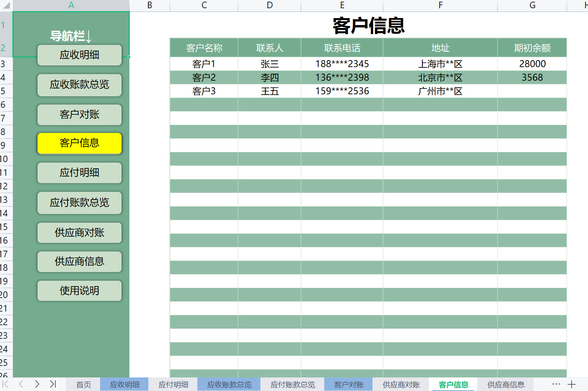The image size is (588, 391).
Task: Select the phone cell 159****2536
Action: click(342, 91)
